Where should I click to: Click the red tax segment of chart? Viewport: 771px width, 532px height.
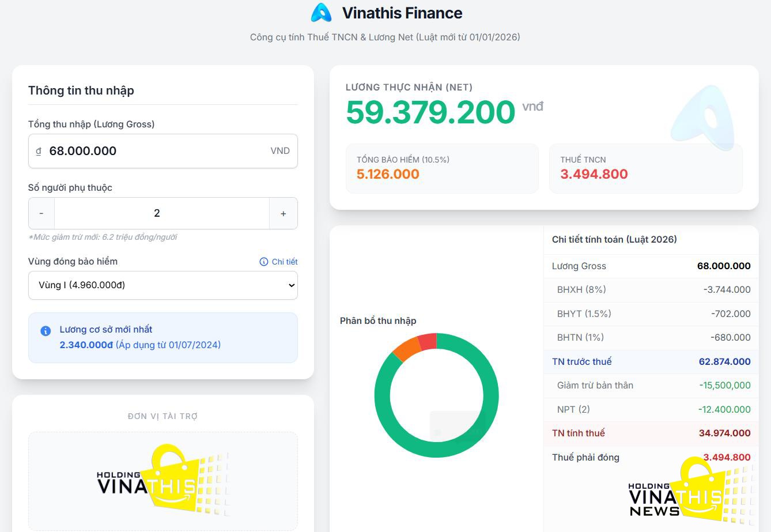pos(427,342)
